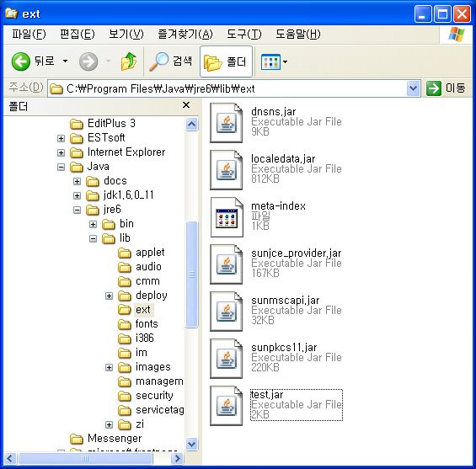
Task: Open the Help (도움말) menu
Action: (297, 34)
